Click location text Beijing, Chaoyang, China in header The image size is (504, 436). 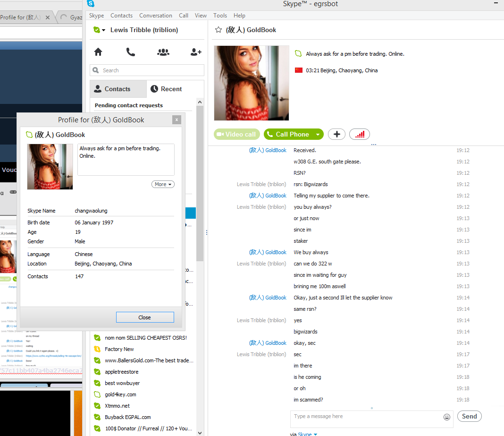(349, 70)
